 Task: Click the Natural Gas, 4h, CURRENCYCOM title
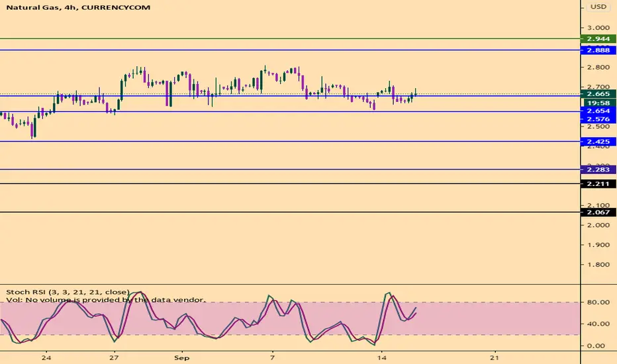coord(78,7)
